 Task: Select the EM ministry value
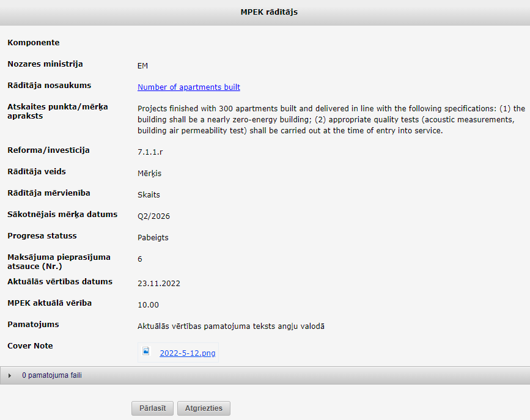click(142, 66)
